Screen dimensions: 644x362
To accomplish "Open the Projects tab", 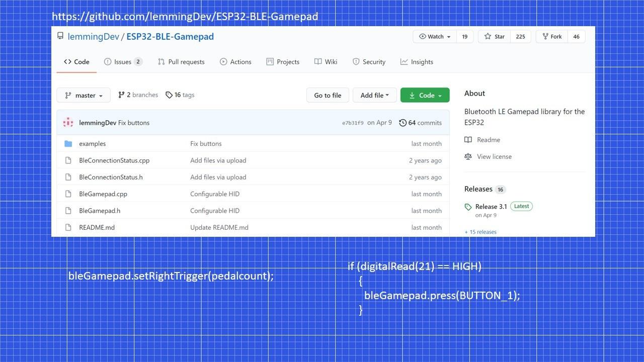I will 283,62.
